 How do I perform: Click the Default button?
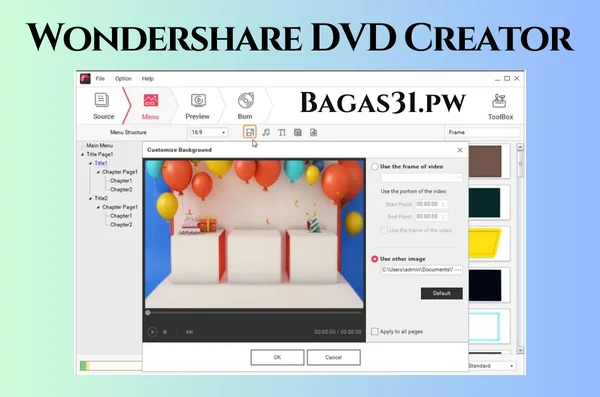coord(442,293)
